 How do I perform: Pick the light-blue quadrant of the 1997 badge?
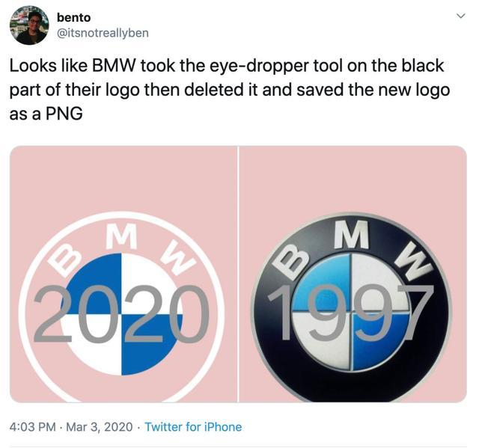coord(324,282)
